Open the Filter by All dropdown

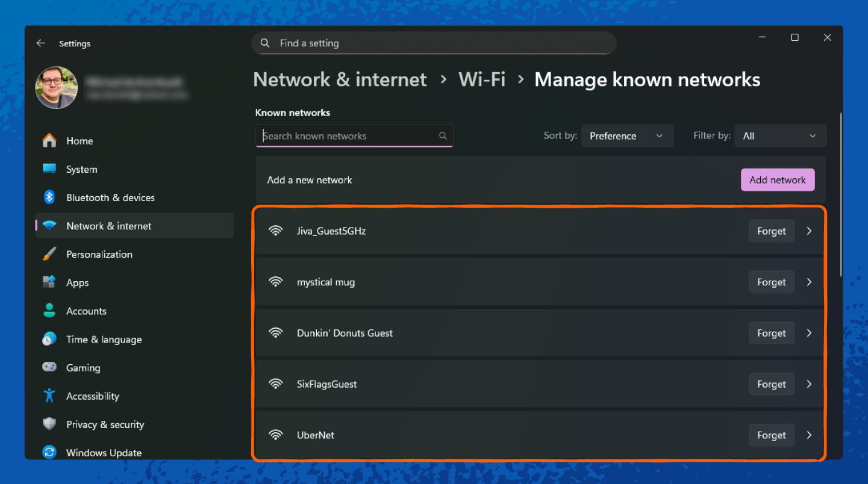coord(779,136)
